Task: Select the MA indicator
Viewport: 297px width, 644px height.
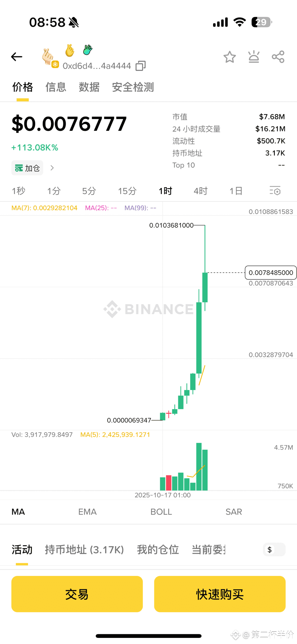Action: (18, 512)
